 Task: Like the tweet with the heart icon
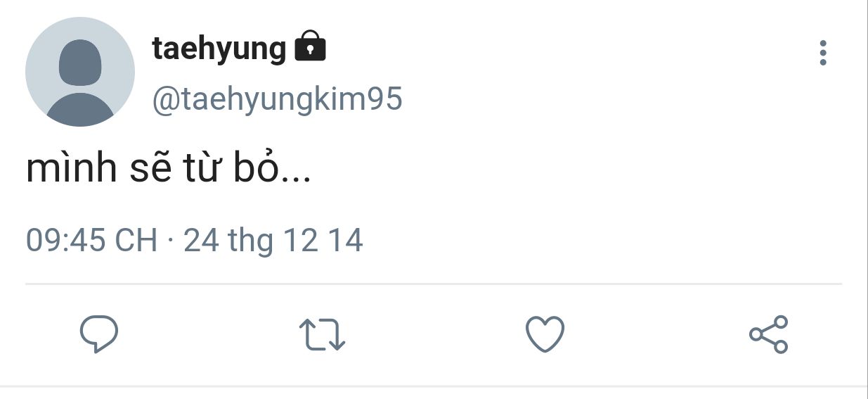coord(545,334)
